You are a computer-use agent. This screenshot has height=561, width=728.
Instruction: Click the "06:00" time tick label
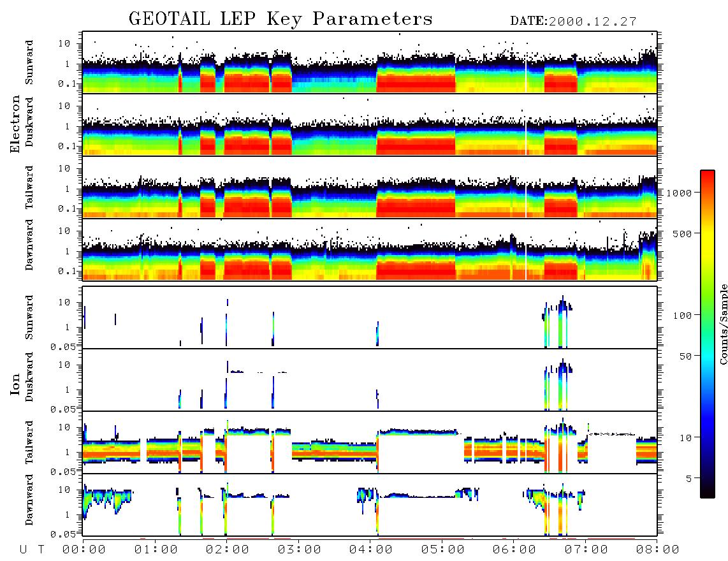pyautogui.click(x=514, y=550)
